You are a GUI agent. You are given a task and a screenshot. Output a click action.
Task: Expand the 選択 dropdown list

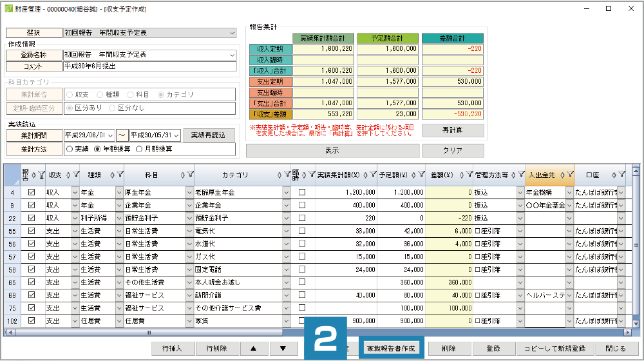click(232, 33)
